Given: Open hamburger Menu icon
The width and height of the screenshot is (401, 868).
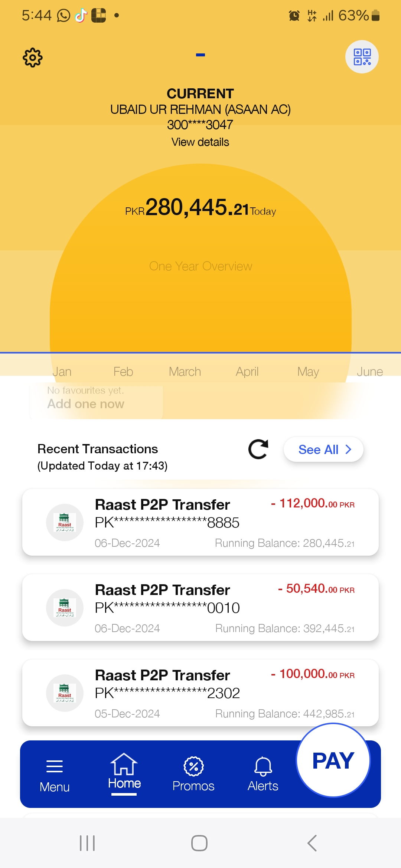Looking at the screenshot, I should [55, 766].
